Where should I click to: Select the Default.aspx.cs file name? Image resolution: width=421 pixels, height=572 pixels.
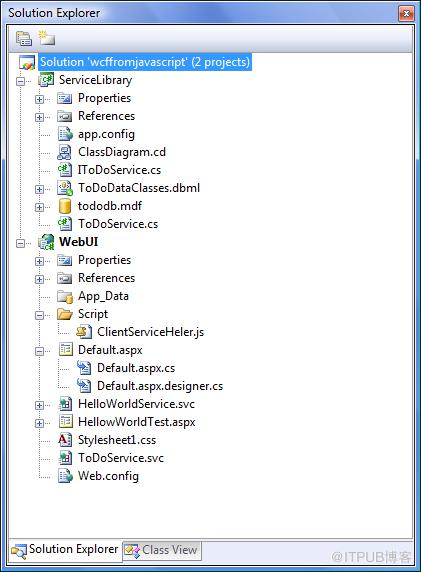point(136,368)
